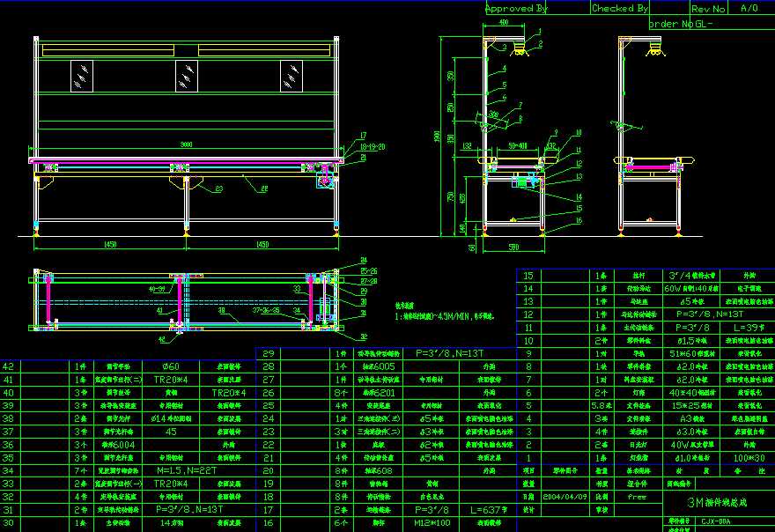Select the P=3'/8 cell in row 11
Viewport: 775px width, 532px height.
(x=692, y=328)
